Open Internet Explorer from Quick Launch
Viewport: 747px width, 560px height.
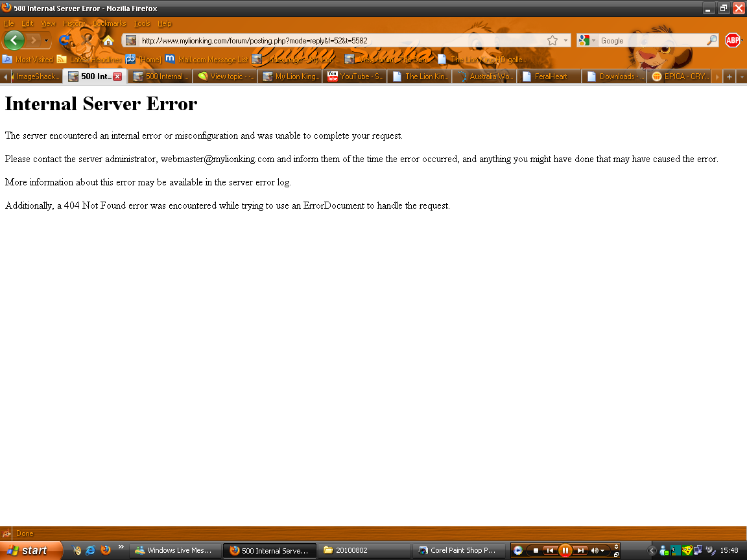click(91, 550)
